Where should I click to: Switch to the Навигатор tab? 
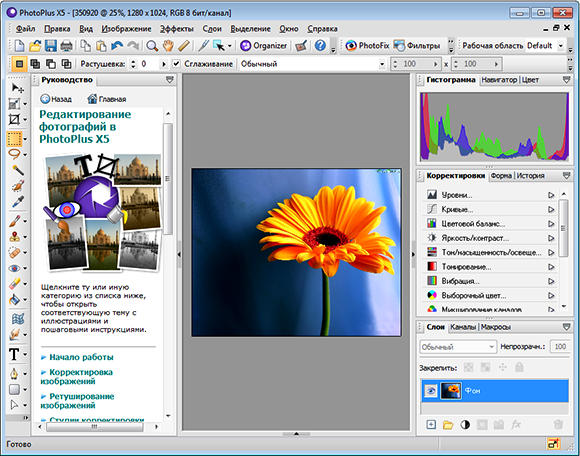[499, 80]
